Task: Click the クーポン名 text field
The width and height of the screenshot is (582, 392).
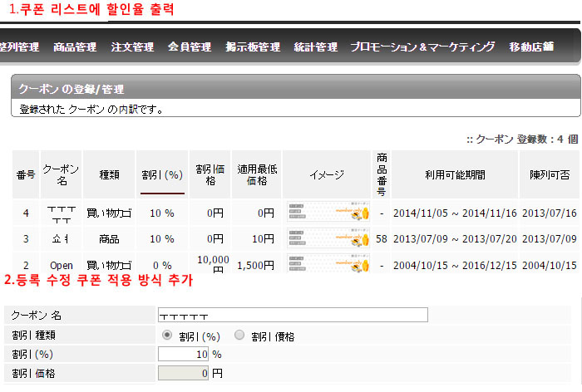Action: 292,315
